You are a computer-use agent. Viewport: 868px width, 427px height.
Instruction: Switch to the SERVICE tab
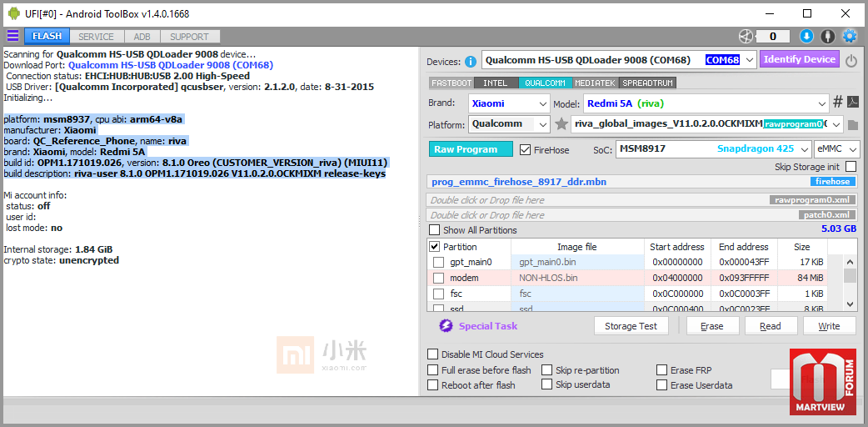(97, 37)
